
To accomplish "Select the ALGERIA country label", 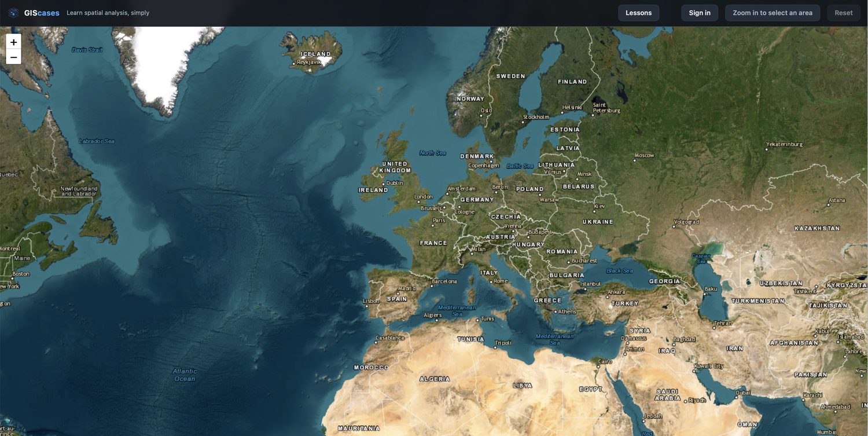I will point(435,379).
